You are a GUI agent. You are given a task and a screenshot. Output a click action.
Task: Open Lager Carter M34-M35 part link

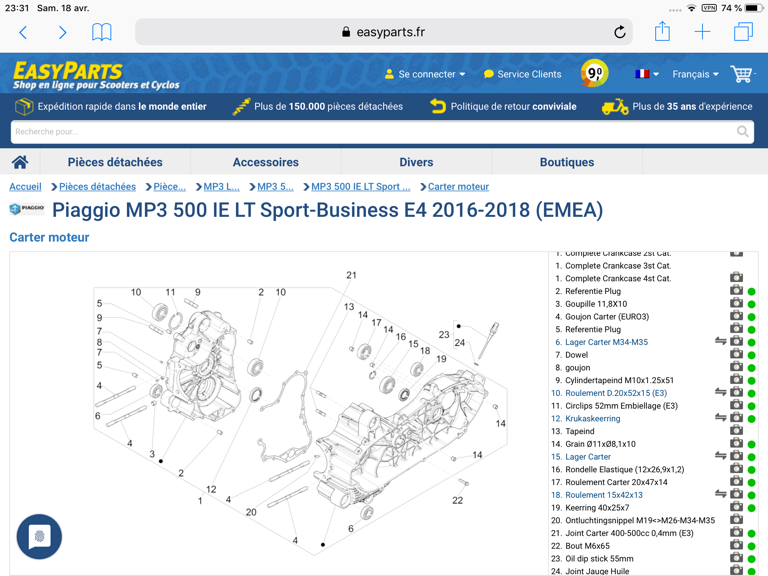point(606,342)
